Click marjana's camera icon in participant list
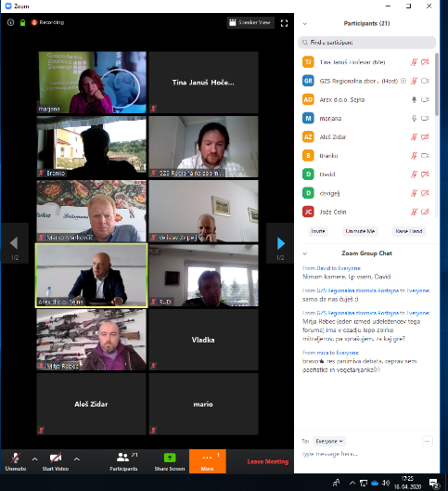448x491 pixels. [425, 118]
